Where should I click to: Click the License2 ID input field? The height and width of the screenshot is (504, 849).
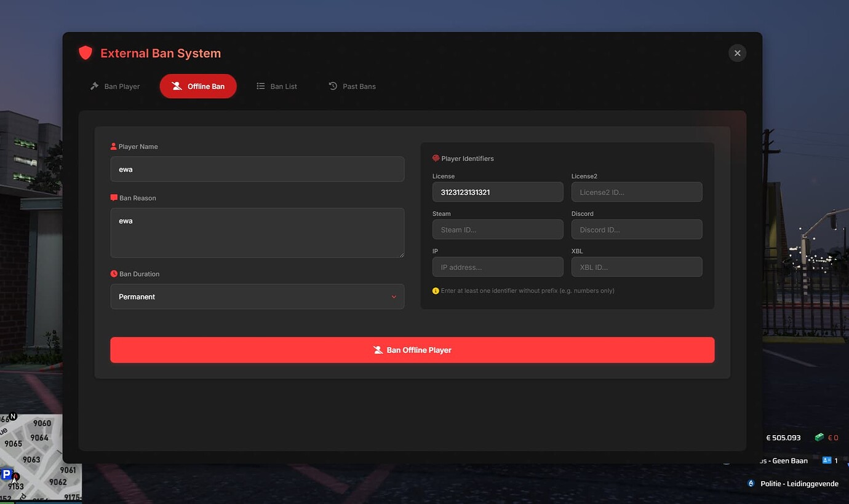(636, 192)
